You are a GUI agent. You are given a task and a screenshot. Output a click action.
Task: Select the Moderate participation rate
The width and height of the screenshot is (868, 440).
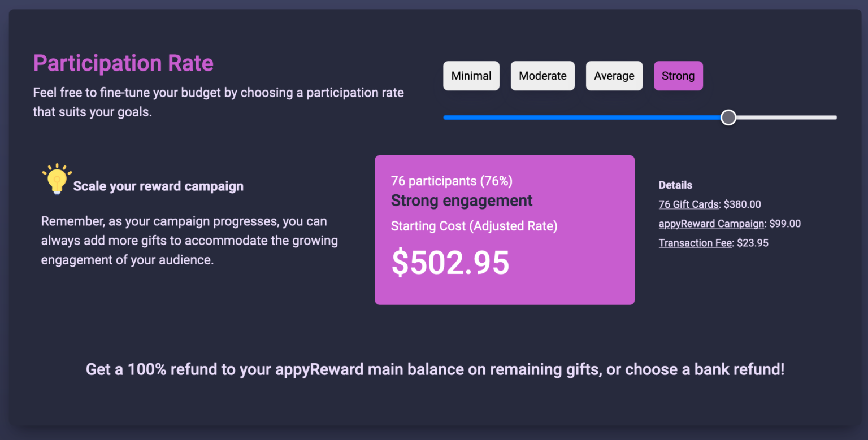pos(542,75)
